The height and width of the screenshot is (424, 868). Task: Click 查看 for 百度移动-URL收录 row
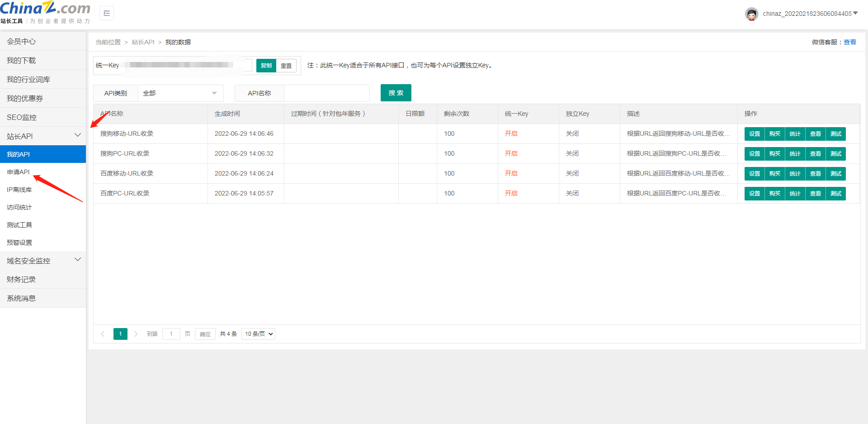click(816, 174)
